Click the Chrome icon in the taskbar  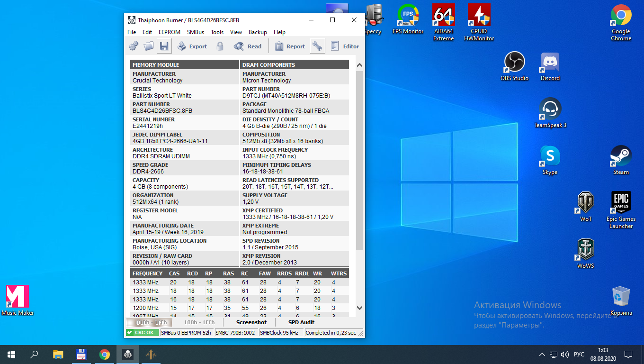(105, 354)
